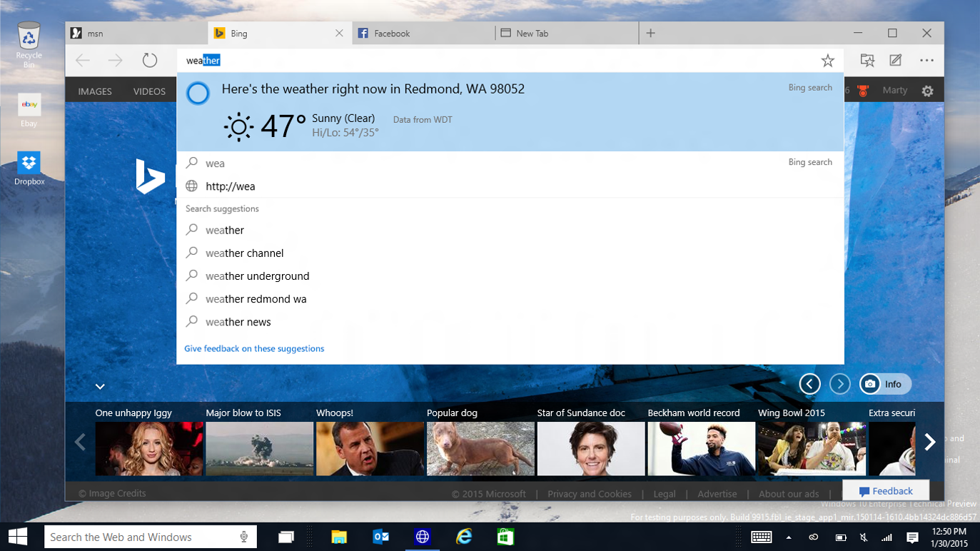
Task: Open Popular dog news thumbnail
Action: pyautogui.click(x=480, y=448)
